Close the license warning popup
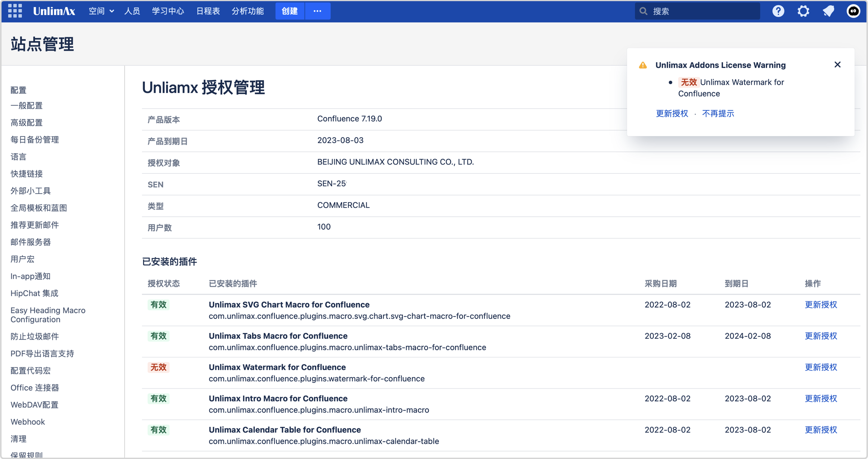 pos(837,65)
